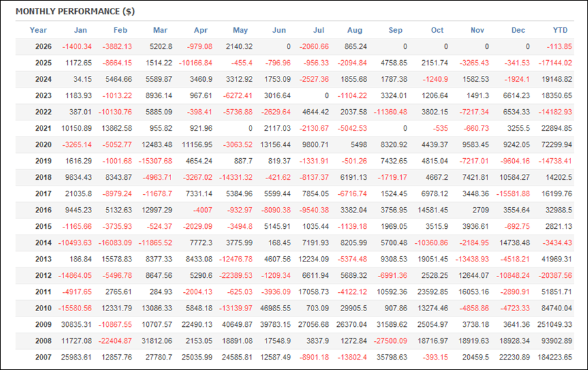This screenshot has width=588, height=370.
Task: Click the YTD column header
Action: tap(561, 30)
